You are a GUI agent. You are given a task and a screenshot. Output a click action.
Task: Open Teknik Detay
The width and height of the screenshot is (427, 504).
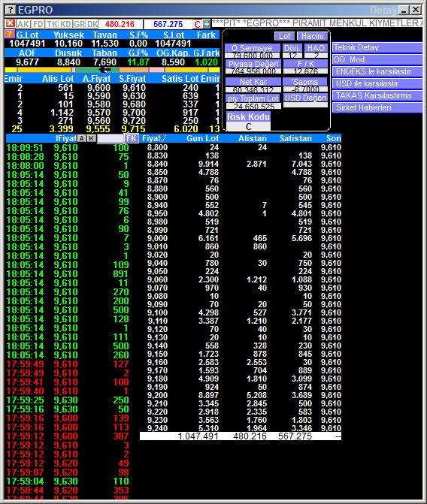(377, 47)
